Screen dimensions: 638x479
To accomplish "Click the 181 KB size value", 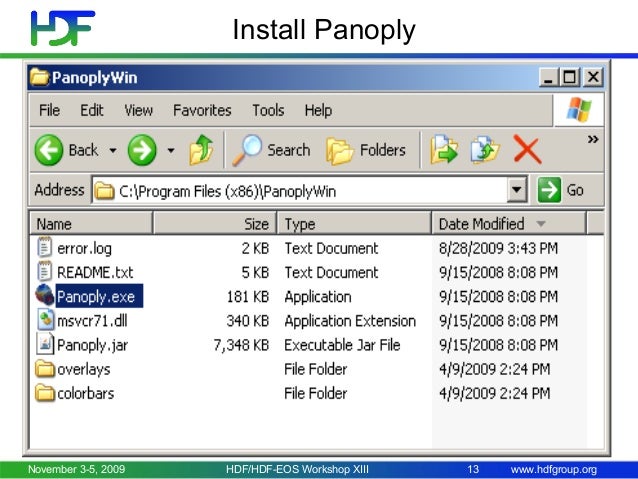I will point(248,297).
